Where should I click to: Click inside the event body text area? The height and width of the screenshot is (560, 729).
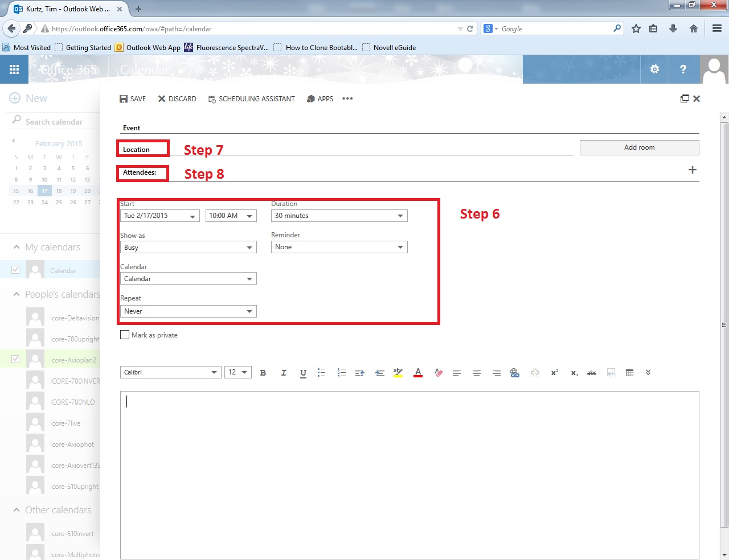click(x=409, y=473)
